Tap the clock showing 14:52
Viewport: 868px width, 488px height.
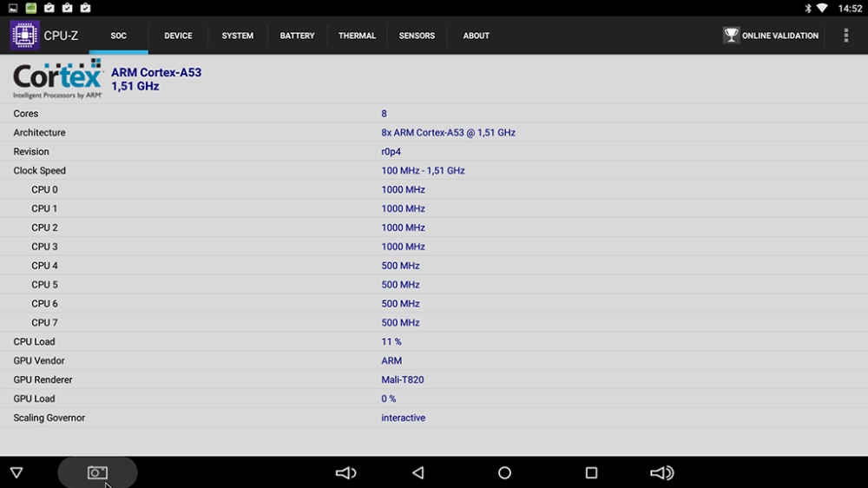tap(849, 9)
